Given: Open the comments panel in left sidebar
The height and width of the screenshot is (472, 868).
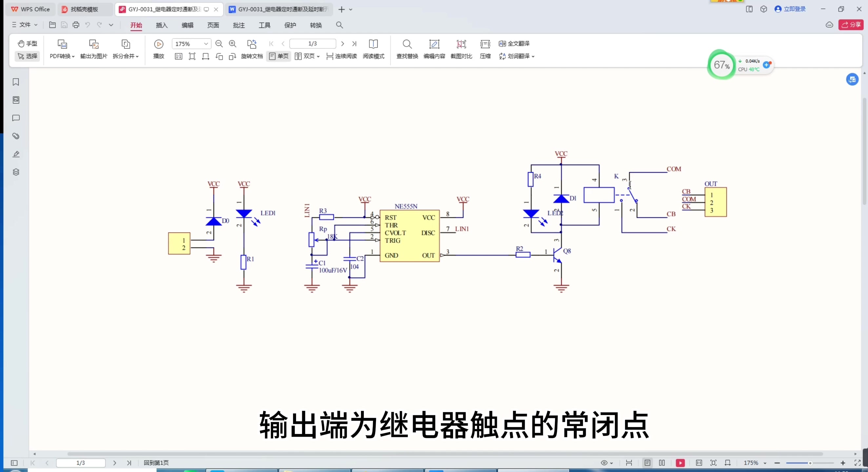Looking at the screenshot, I should click(16, 118).
